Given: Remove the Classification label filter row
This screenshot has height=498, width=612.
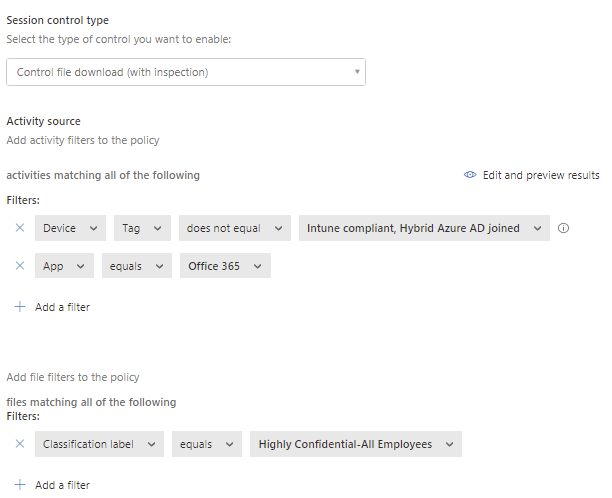Looking at the screenshot, I should [20, 444].
